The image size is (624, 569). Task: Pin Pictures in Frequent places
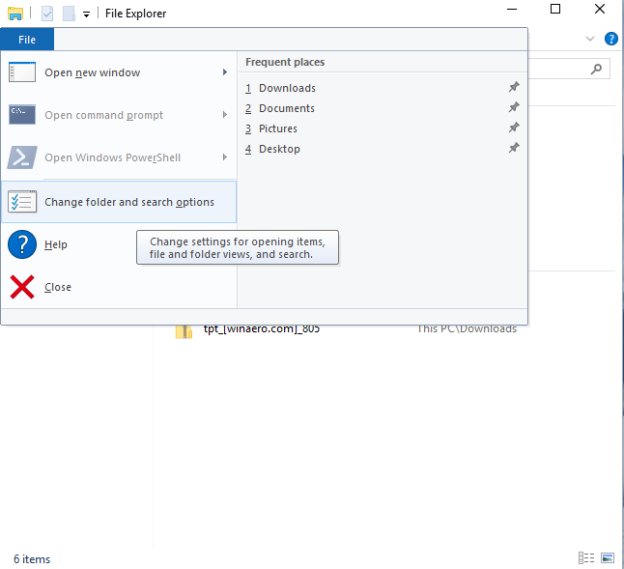click(514, 128)
